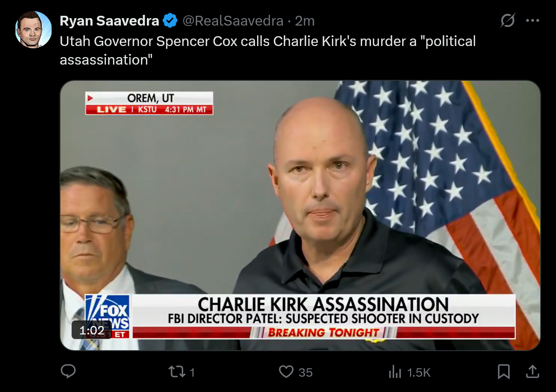This screenshot has height=392, width=556.
Task: Open the three-dot more options menu
Action: pos(533,20)
